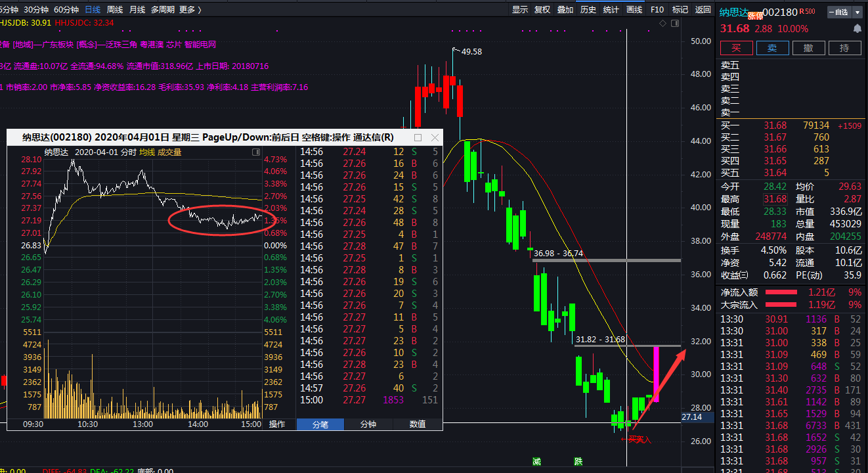This screenshot has height=473, width=868.
Task: Click the 张停 limit-up badge beside the stock name
Action: coord(755,15)
